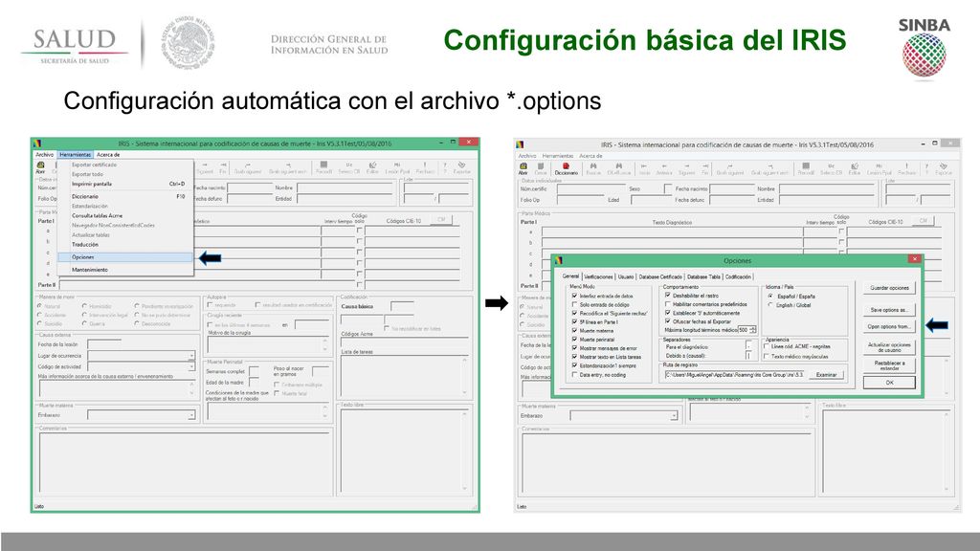The width and height of the screenshot is (980, 551).
Task: Click Recodif icon in window with Herramientas menu open
Action: (x=323, y=167)
